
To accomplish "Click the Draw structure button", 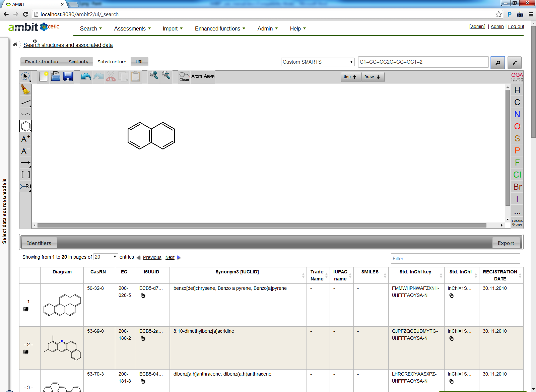I will [373, 77].
